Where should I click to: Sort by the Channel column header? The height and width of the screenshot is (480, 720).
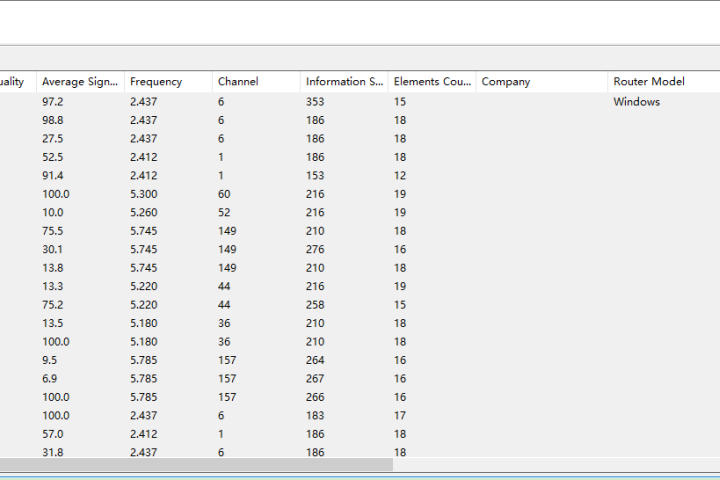pyautogui.click(x=256, y=82)
